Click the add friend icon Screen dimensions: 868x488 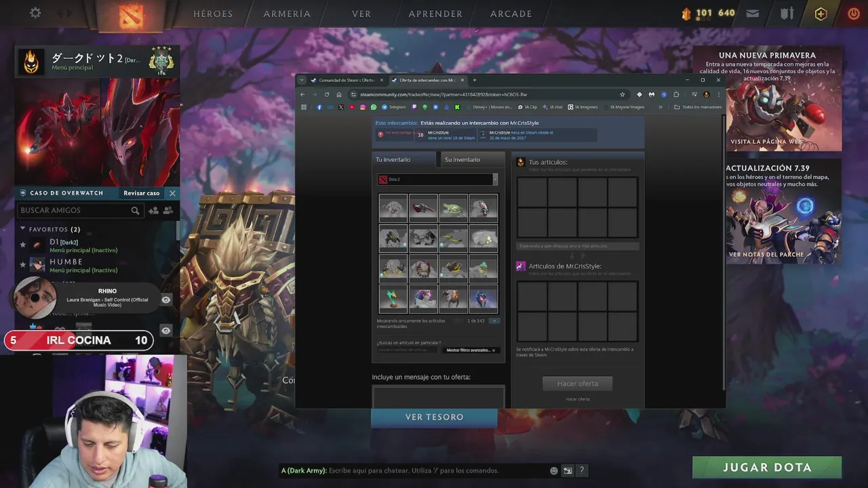pyautogui.click(x=153, y=211)
